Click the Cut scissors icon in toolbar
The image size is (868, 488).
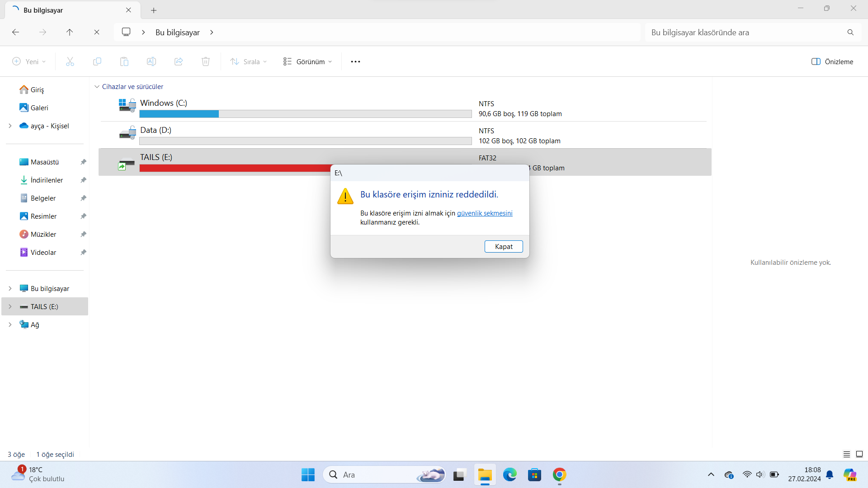(70, 62)
